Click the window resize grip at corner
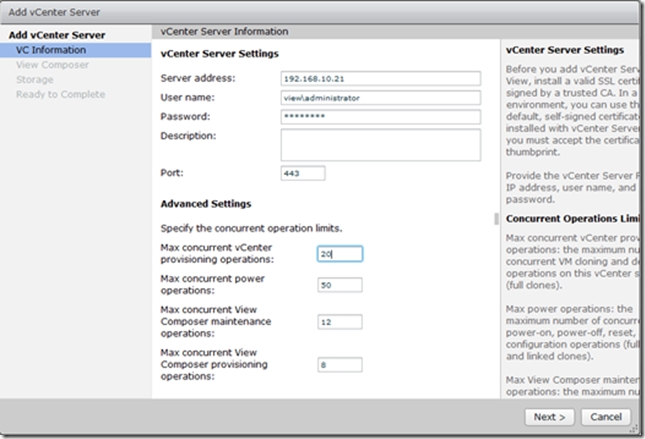This screenshot has width=645, height=439. click(x=634, y=429)
